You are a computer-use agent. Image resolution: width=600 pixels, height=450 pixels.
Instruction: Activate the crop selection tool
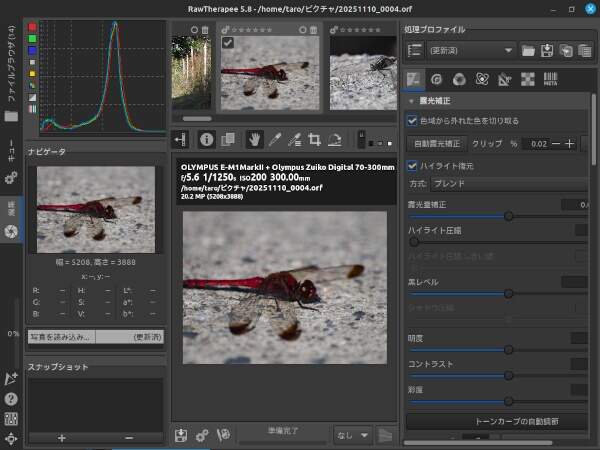(315, 140)
